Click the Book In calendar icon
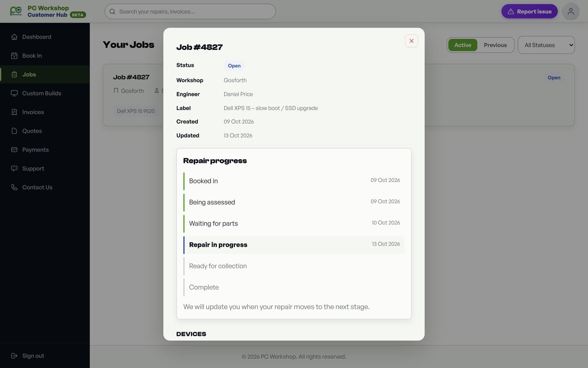This screenshot has height=368, width=588. tap(14, 56)
